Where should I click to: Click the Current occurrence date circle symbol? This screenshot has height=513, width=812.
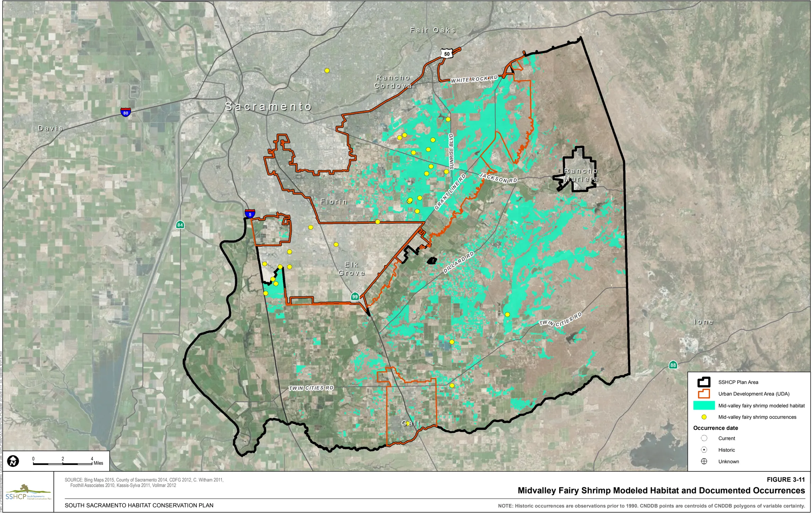click(x=704, y=438)
